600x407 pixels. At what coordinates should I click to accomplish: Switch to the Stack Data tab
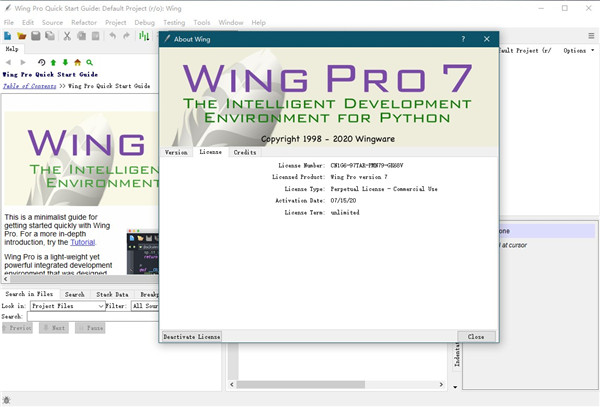112,294
